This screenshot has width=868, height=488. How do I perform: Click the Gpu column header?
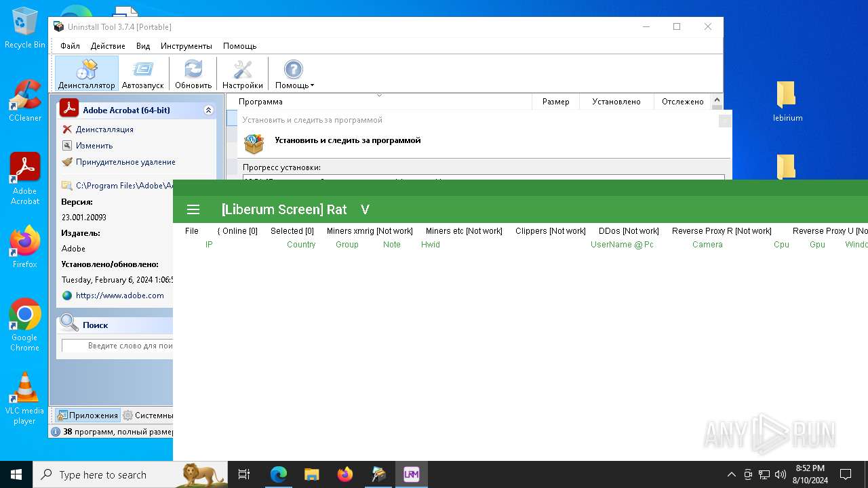[x=817, y=245]
